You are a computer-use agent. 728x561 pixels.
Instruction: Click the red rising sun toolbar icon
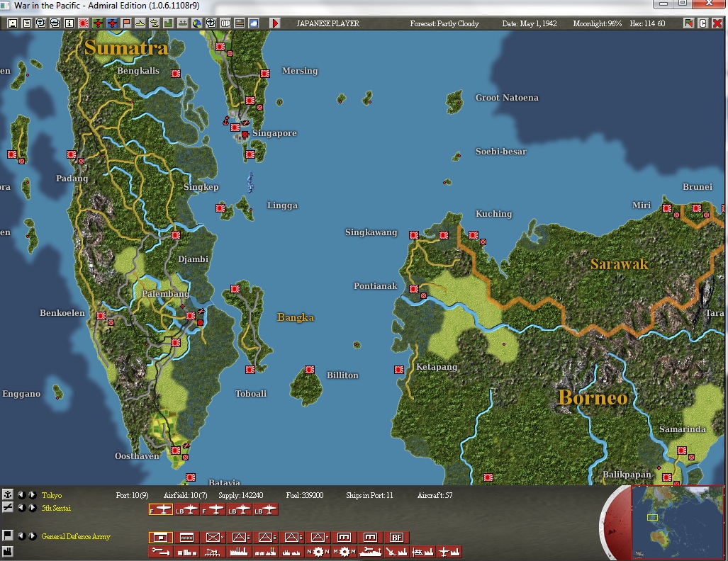coord(84,23)
